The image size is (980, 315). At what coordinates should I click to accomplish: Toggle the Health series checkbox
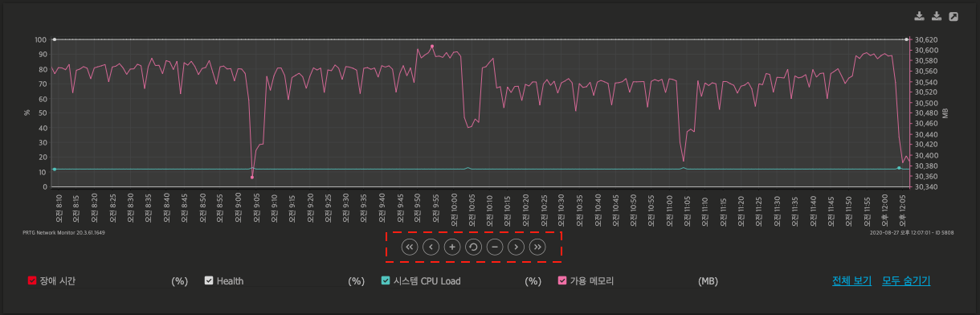209,280
